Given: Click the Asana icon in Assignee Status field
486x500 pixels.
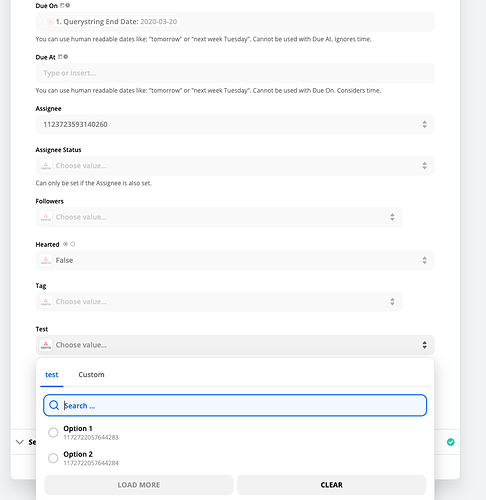Looking at the screenshot, I should 46,166.
